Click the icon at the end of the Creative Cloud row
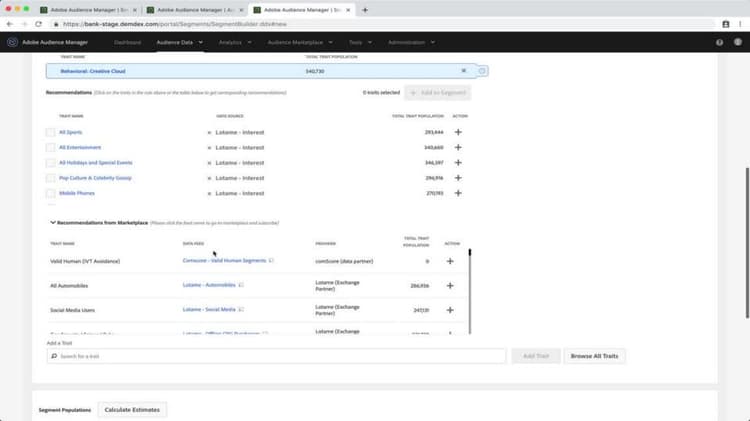The width and height of the screenshot is (750, 421). coord(482,71)
